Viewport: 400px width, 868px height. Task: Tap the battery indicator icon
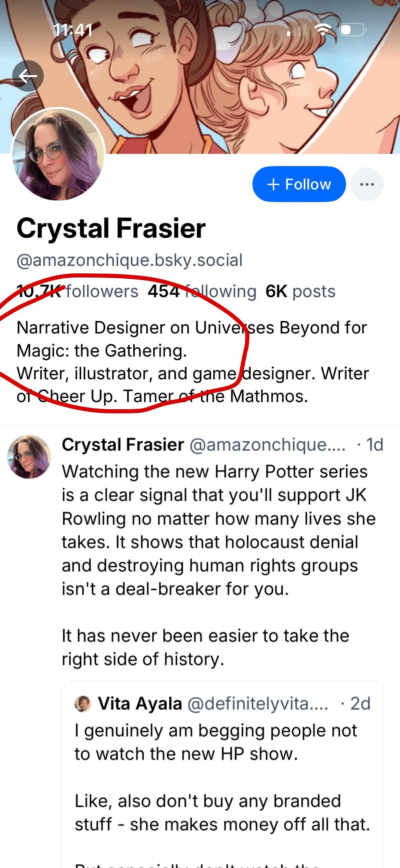(353, 30)
